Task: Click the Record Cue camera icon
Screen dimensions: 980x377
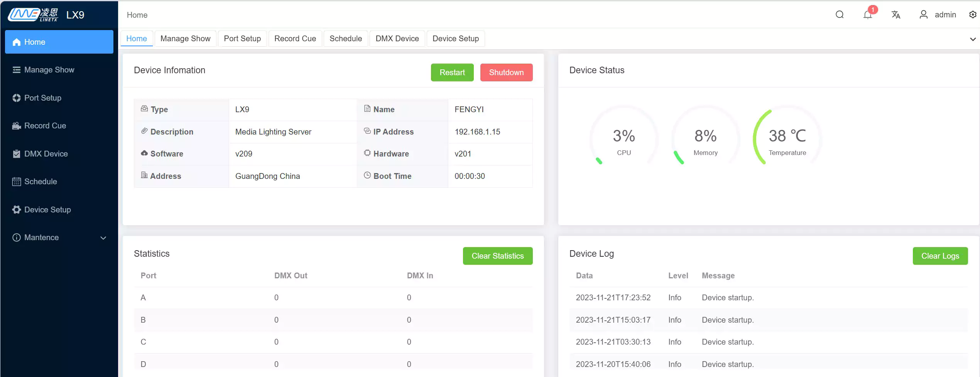Action: [16, 126]
